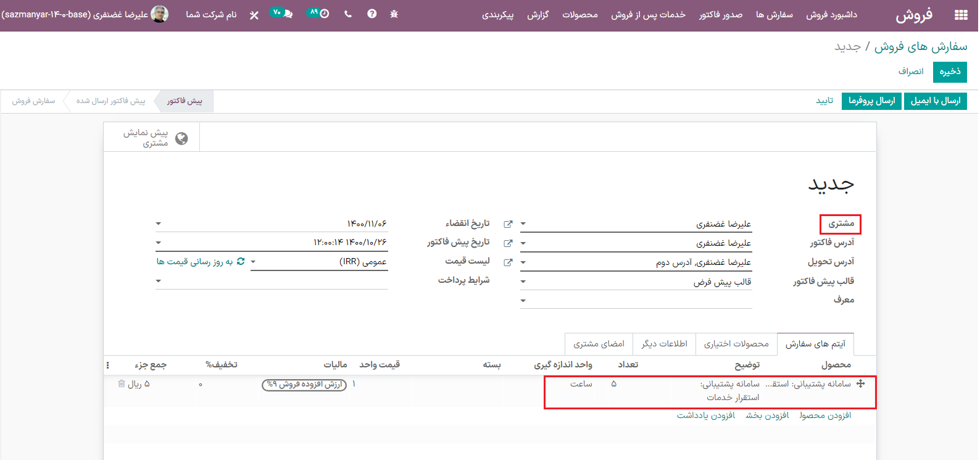
Task: Open the تاریخ پیش فاکتور date dropdown
Action: point(159,243)
